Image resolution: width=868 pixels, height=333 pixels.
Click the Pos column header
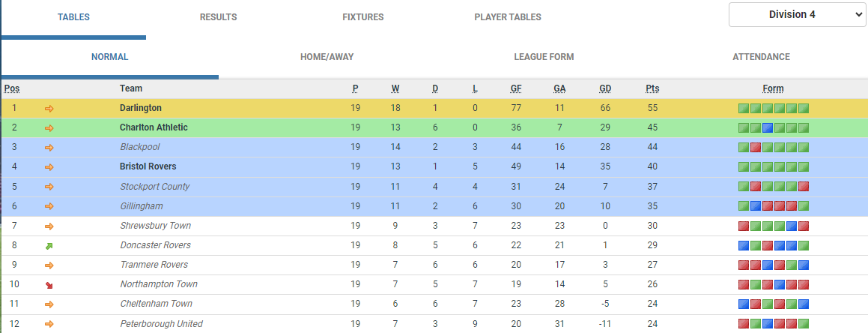point(12,88)
